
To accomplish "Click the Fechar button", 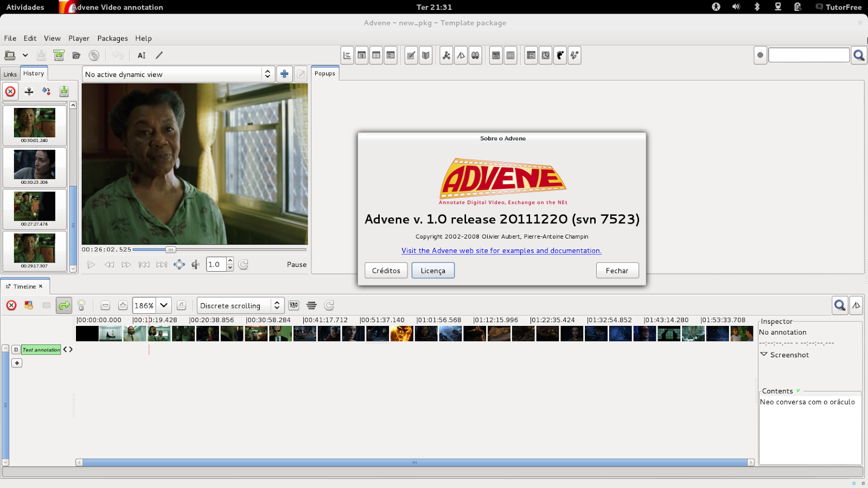I will (617, 271).
